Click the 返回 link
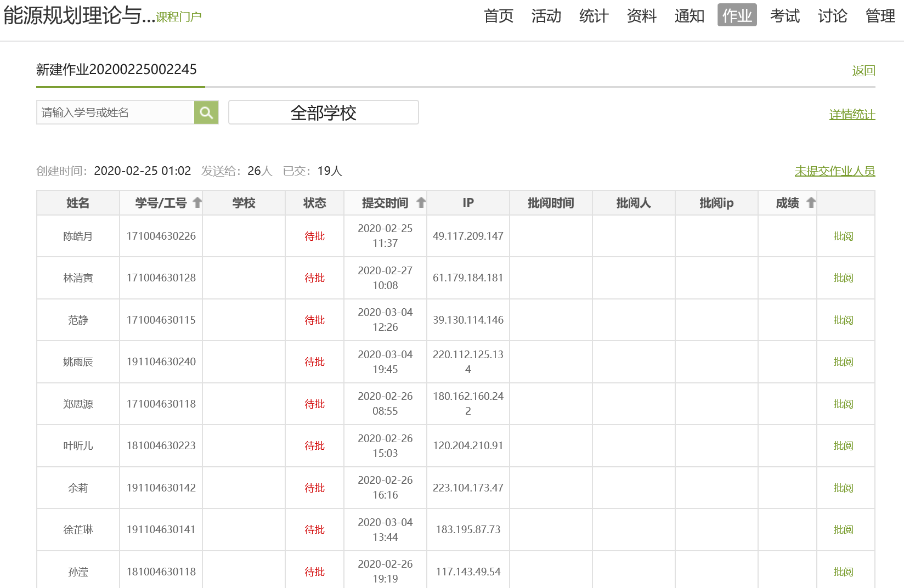This screenshot has height=588, width=904. [x=863, y=71]
